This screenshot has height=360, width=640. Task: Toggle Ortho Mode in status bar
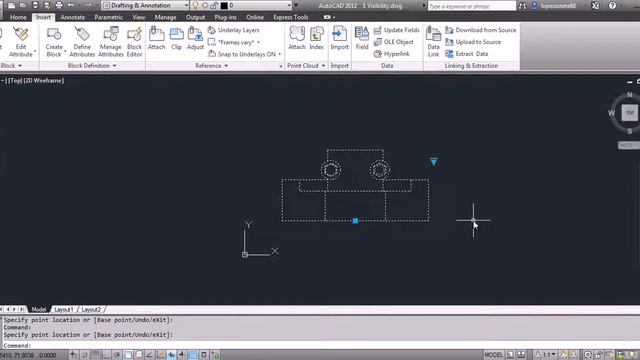(106, 355)
